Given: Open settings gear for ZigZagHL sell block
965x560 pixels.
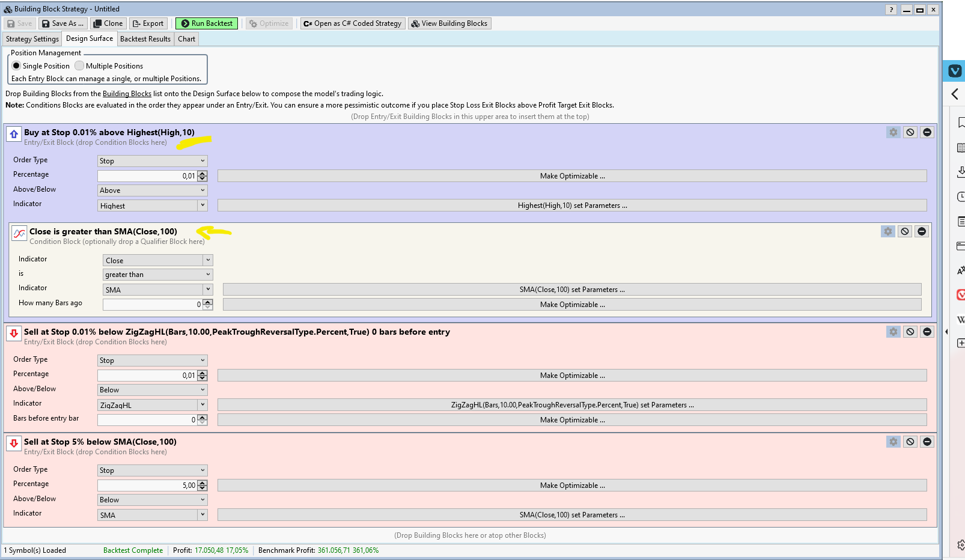Looking at the screenshot, I should click(x=893, y=332).
